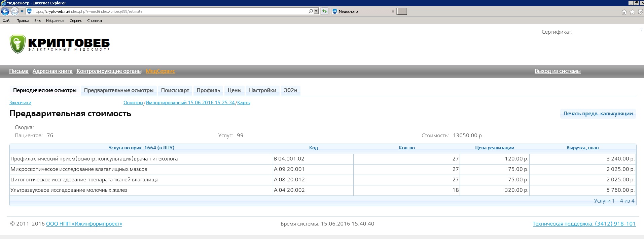Sort by the Цена реализации column header
Viewport: 644px width, 239px height.
[494, 148]
